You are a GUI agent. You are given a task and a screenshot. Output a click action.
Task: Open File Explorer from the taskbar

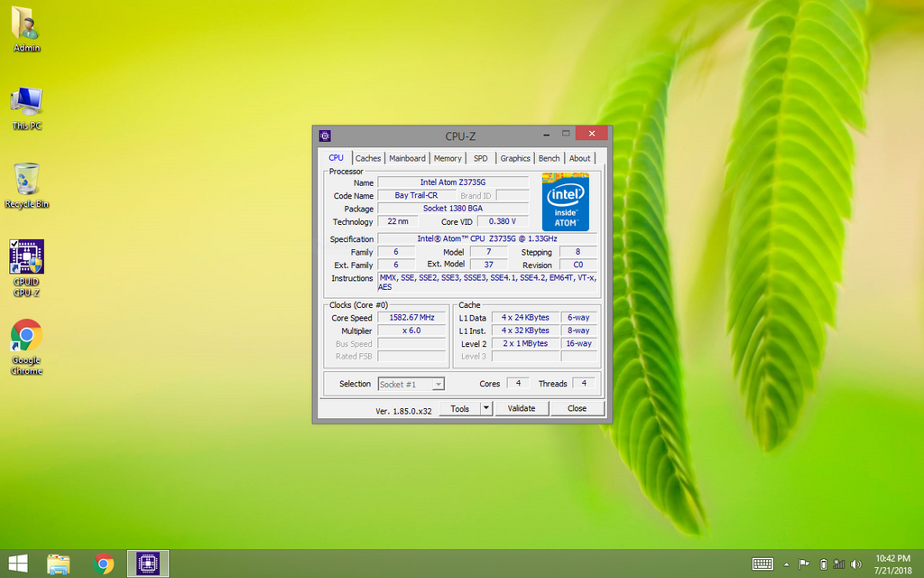(x=59, y=564)
